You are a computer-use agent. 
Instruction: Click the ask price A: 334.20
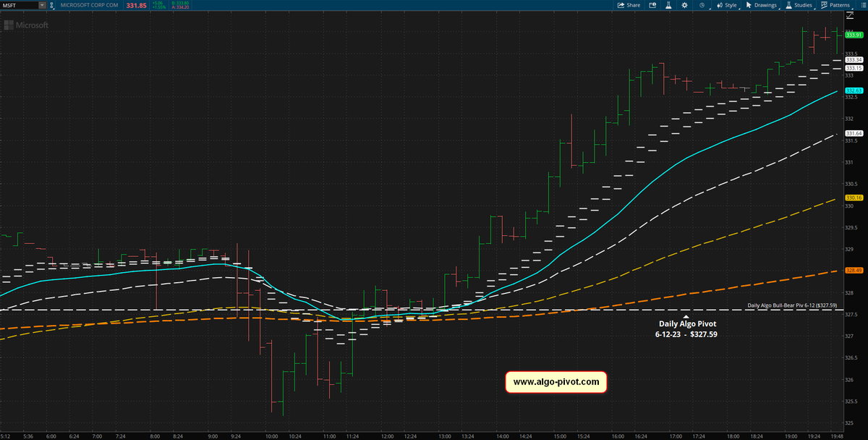[x=180, y=7]
